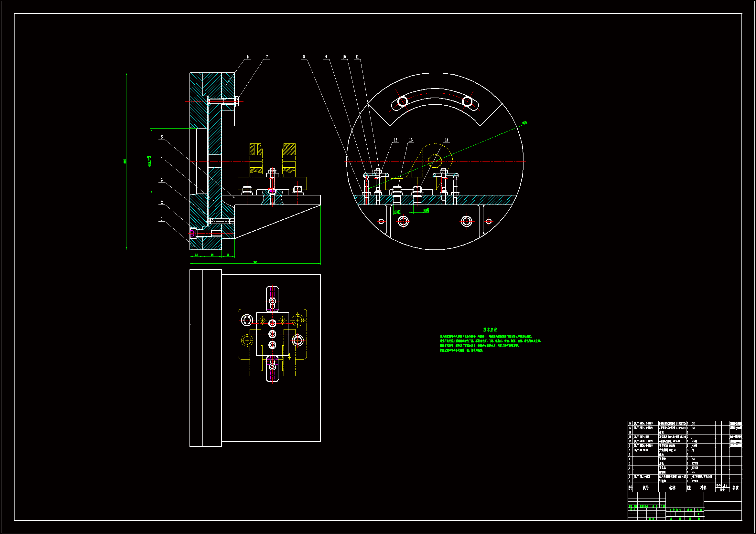The image size is (756, 534).
Task: Select the 1:1 scale cell in title block
Action: (699, 514)
